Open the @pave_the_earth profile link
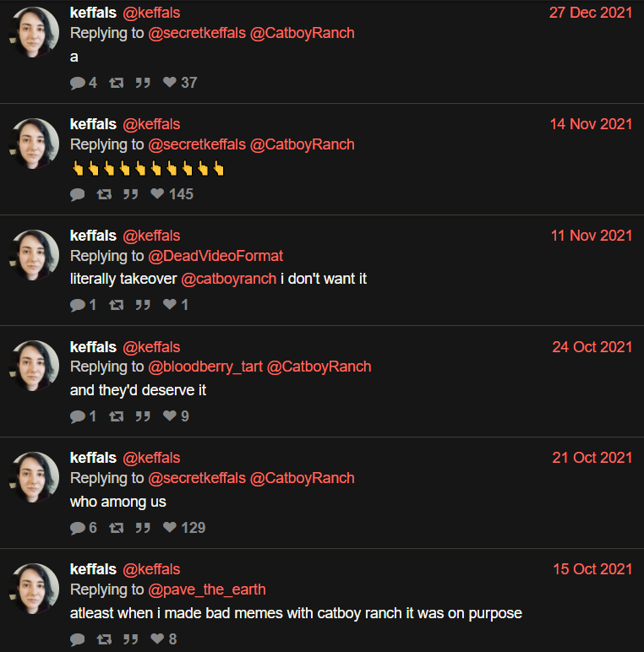The height and width of the screenshot is (652, 644). click(207, 590)
